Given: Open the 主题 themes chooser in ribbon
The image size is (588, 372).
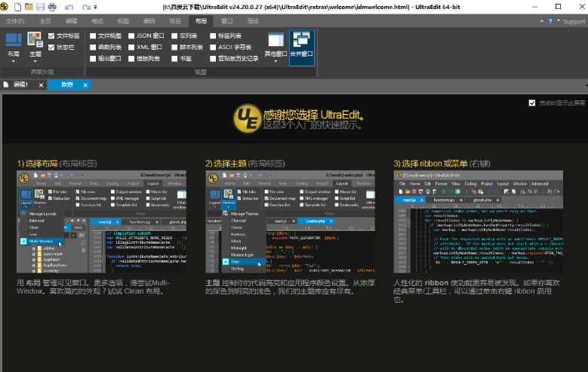Looking at the screenshot, I should coord(35,48).
